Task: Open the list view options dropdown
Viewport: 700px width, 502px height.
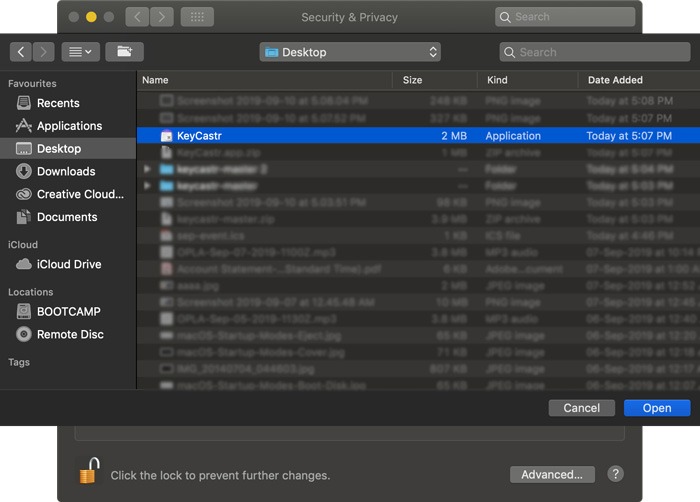Action: 80,52
